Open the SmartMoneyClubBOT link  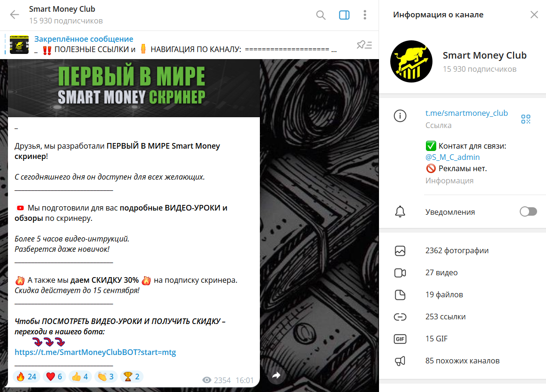coord(95,352)
